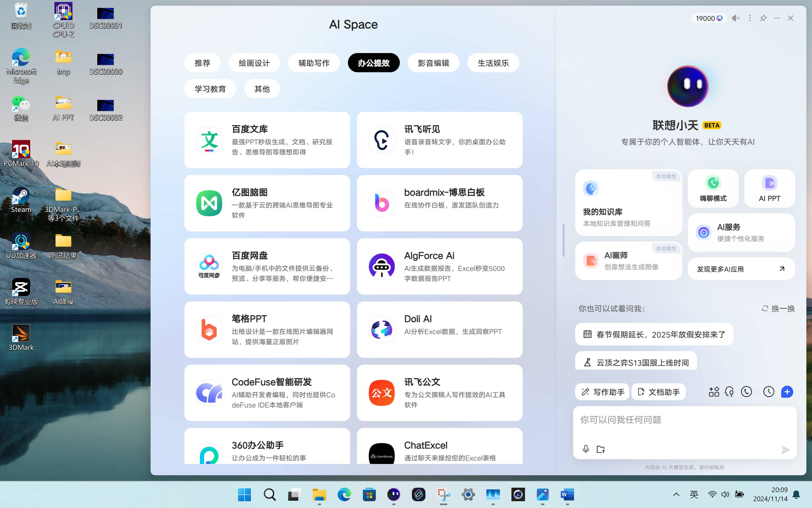Toggle the muted speaker icon
The image size is (812, 508).
pos(736,18)
